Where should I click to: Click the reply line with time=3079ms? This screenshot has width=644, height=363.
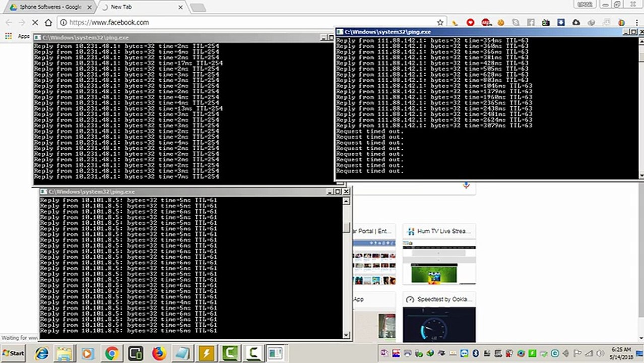coord(434,126)
